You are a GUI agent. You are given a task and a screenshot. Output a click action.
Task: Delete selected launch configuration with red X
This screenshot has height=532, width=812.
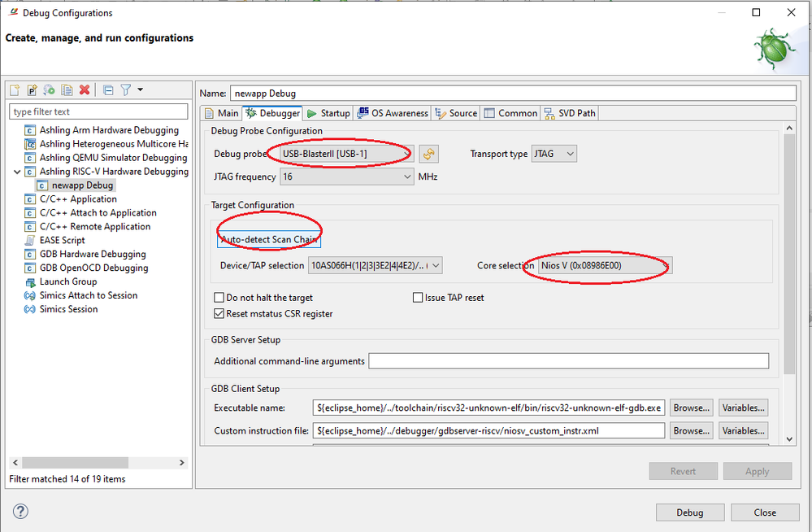click(85, 90)
